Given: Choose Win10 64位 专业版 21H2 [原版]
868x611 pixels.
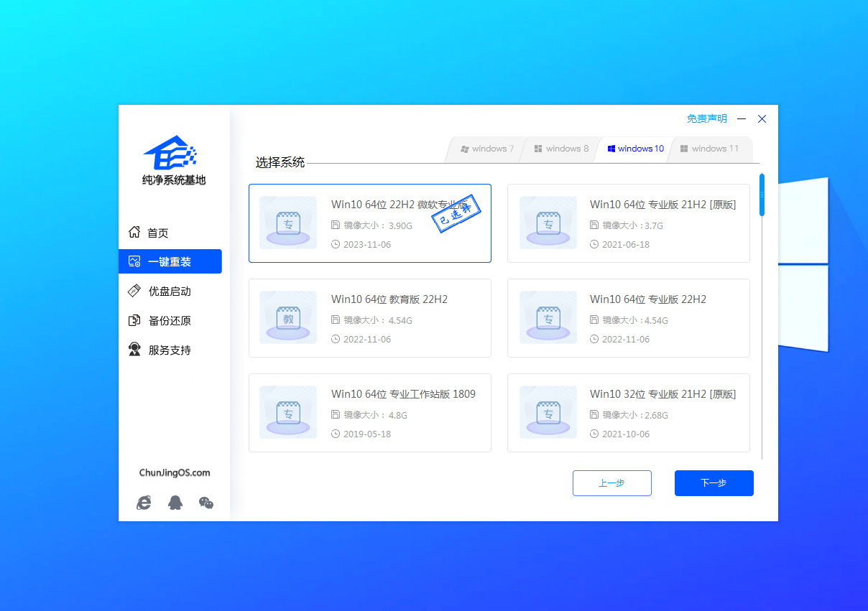Looking at the screenshot, I should (629, 223).
